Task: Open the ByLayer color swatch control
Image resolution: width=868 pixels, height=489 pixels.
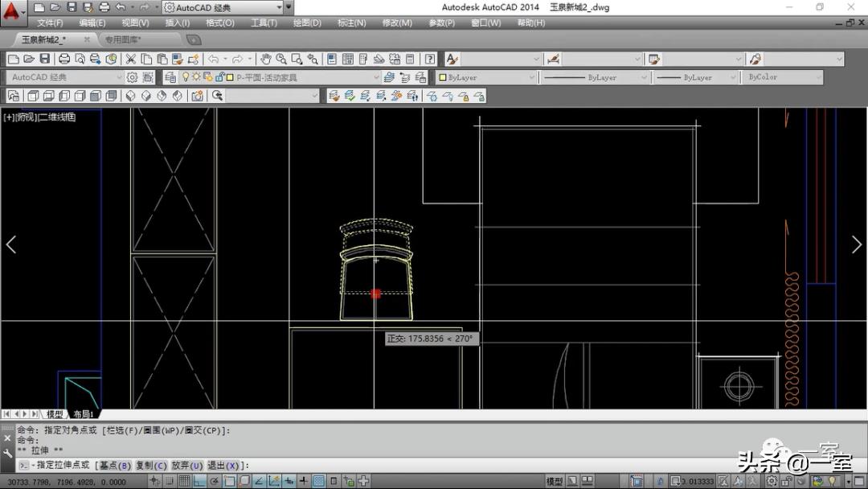Action: [485, 77]
